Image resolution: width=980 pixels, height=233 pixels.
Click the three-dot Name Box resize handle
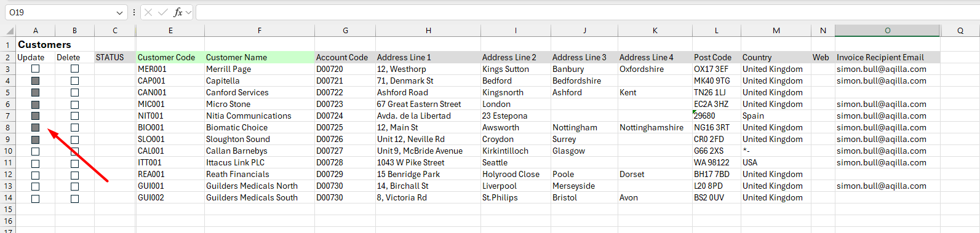(x=134, y=12)
